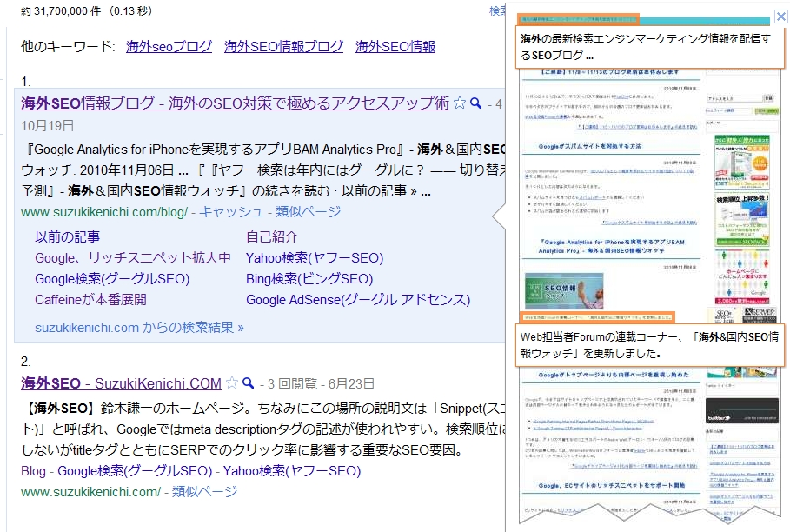The image size is (790, 532).
Task: Star the 海外SEO - SuzukiKenichi.COM result
Action: click(x=232, y=383)
